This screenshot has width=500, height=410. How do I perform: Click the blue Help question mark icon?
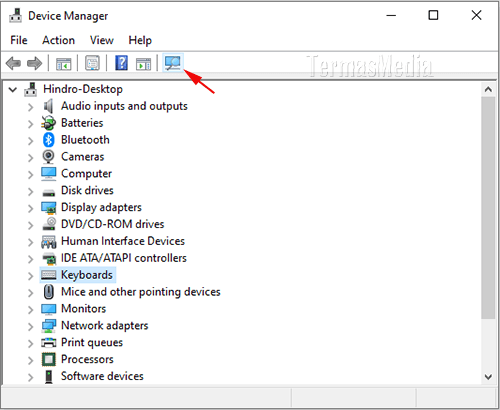tap(121, 63)
